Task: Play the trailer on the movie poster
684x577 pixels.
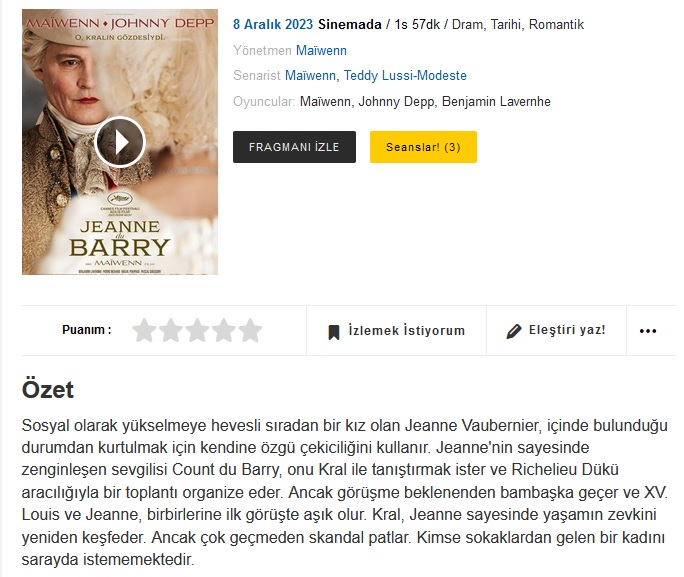Action: click(x=120, y=142)
